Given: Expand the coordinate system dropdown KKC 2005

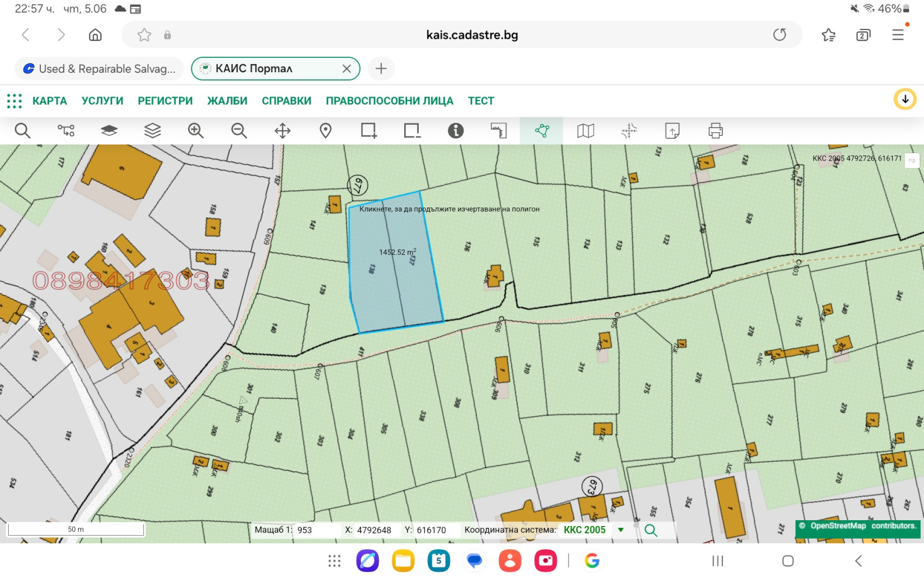Looking at the screenshot, I should pyautogui.click(x=621, y=530).
